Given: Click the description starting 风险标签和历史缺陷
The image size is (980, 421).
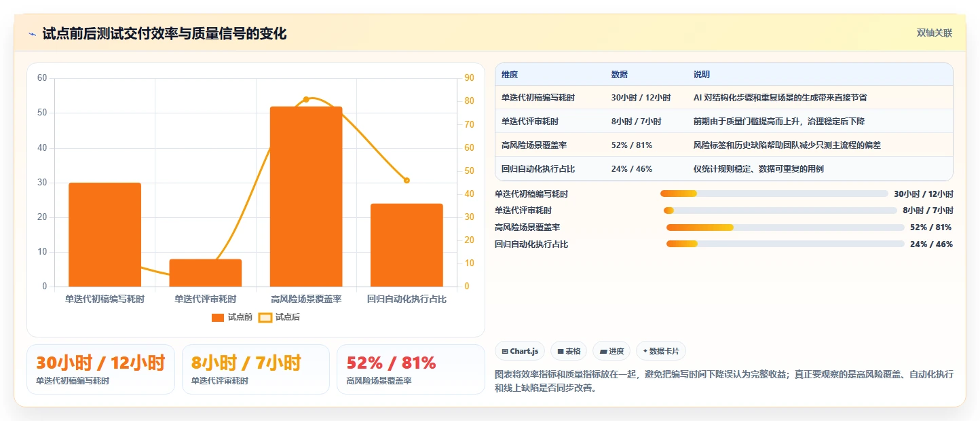Looking at the screenshot, I should pyautogui.click(x=787, y=145).
